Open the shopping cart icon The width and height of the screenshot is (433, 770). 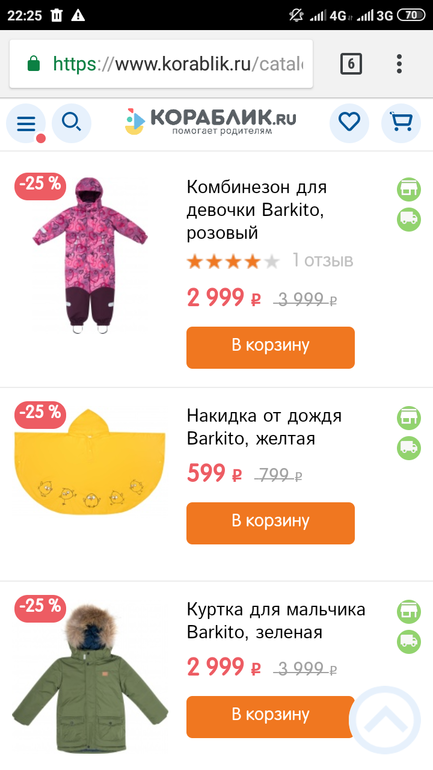click(x=401, y=123)
